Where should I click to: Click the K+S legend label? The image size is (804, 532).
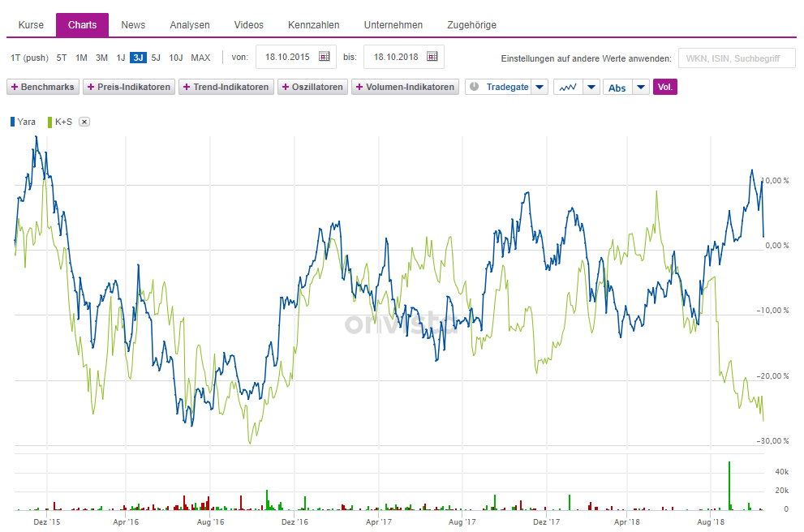(63, 122)
